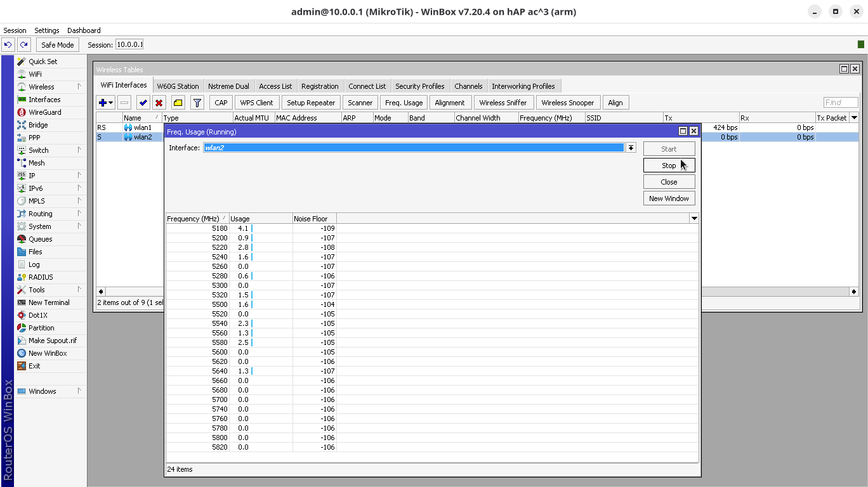Click the redo arrow icon

24,44
